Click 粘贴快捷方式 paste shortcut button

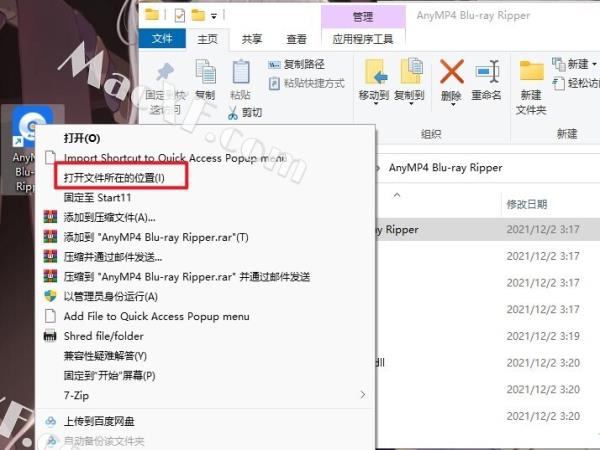(x=307, y=83)
